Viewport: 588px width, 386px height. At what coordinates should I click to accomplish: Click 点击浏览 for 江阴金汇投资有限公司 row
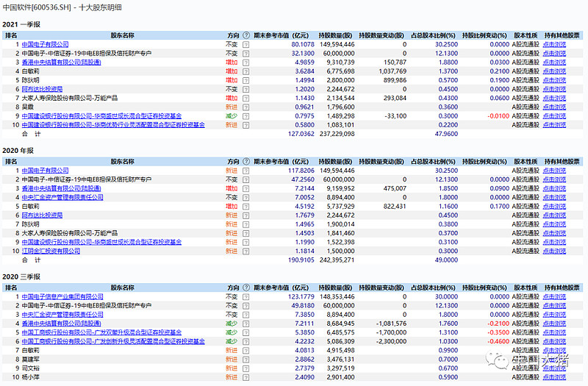point(554,251)
